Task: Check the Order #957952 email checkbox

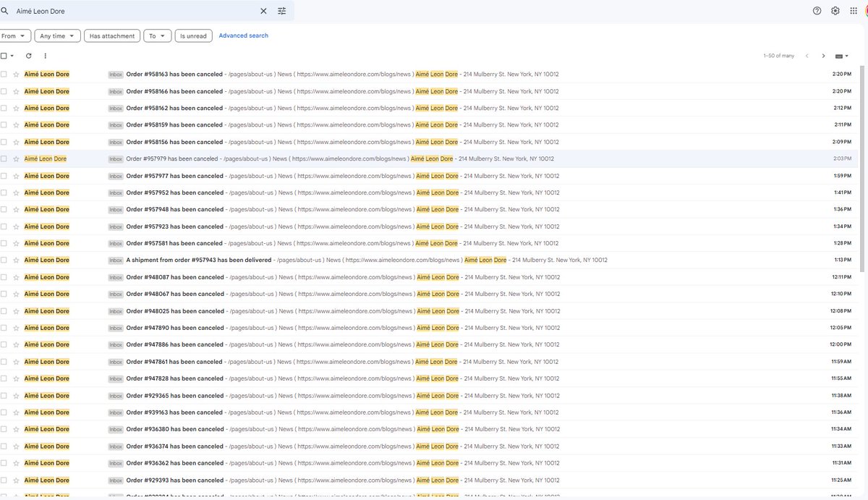Action: click(x=4, y=192)
